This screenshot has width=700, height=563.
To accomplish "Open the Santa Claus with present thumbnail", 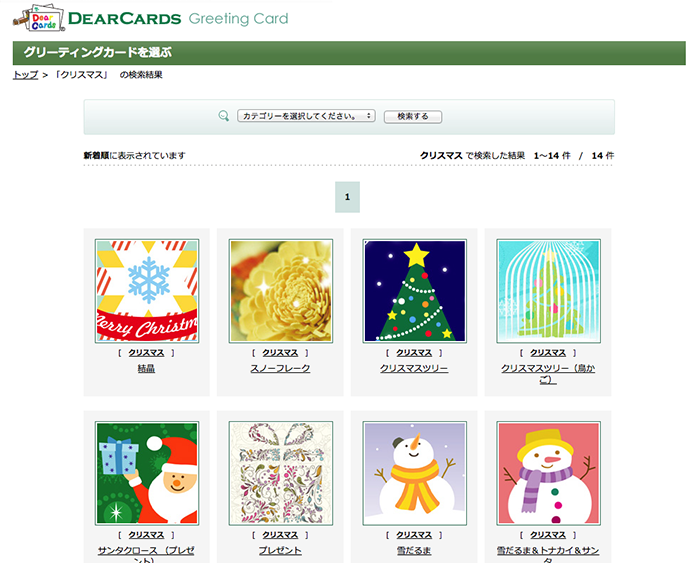I will 147,473.
